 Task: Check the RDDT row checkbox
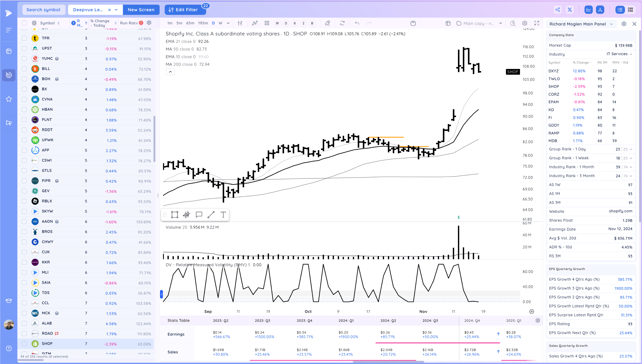(24, 130)
